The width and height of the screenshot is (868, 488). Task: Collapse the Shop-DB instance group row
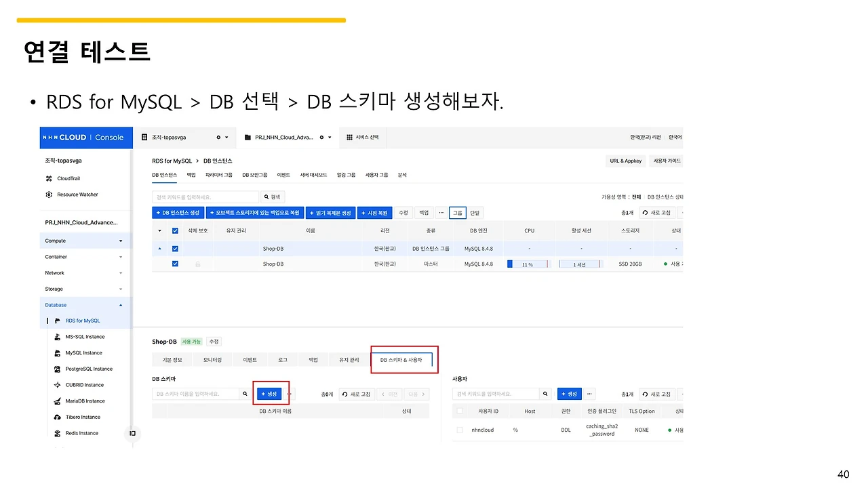coord(159,248)
